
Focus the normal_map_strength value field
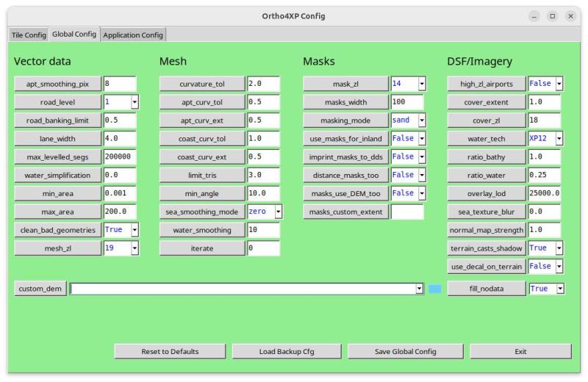click(x=544, y=230)
